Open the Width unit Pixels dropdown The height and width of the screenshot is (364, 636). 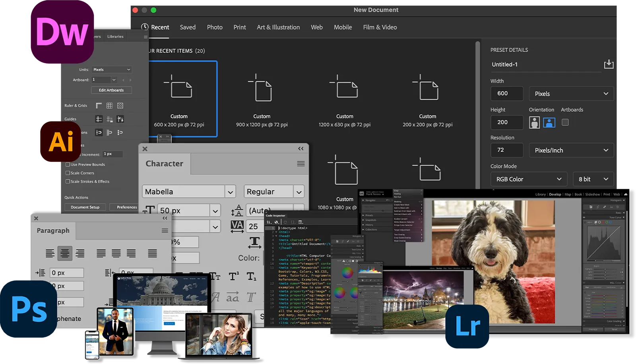pos(571,94)
